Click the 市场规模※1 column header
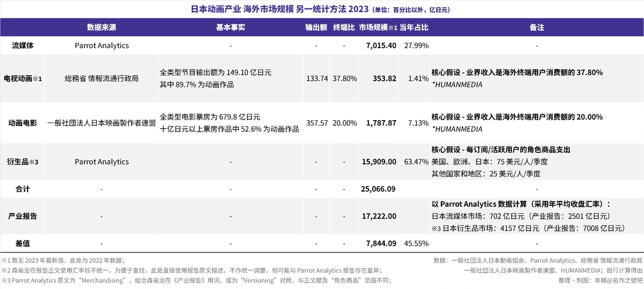Screen dimensions: 644x289 coord(378,27)
